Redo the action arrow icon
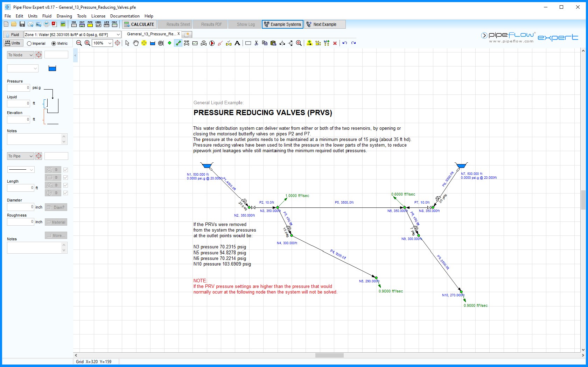The image size is (588, 367). click(x=353, y=43)
